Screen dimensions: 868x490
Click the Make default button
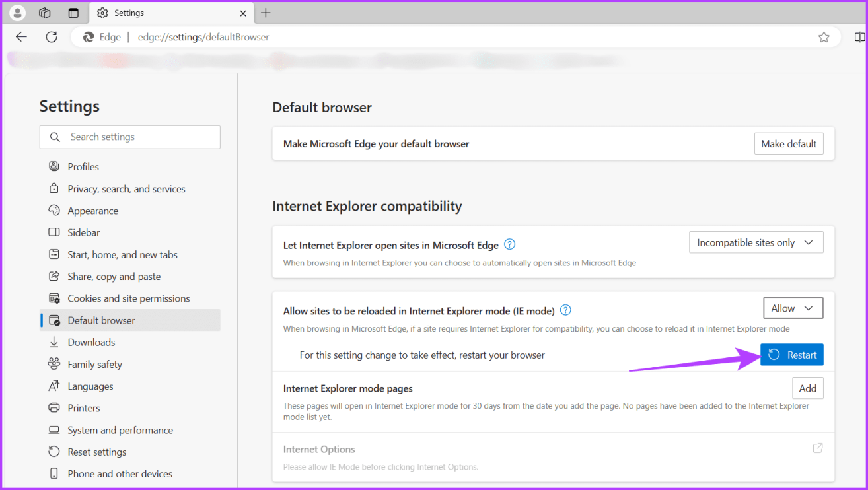(x=789, y=143)
